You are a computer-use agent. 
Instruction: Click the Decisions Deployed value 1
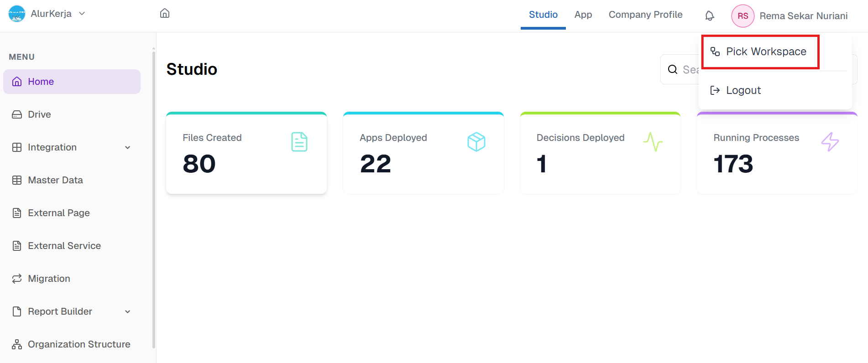click(x=542, y=164)
